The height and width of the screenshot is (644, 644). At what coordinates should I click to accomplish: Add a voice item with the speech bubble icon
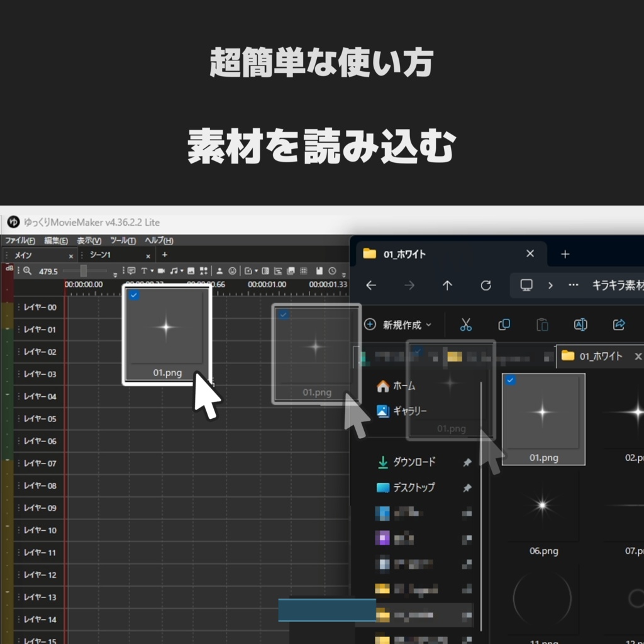tap(131, 270)
